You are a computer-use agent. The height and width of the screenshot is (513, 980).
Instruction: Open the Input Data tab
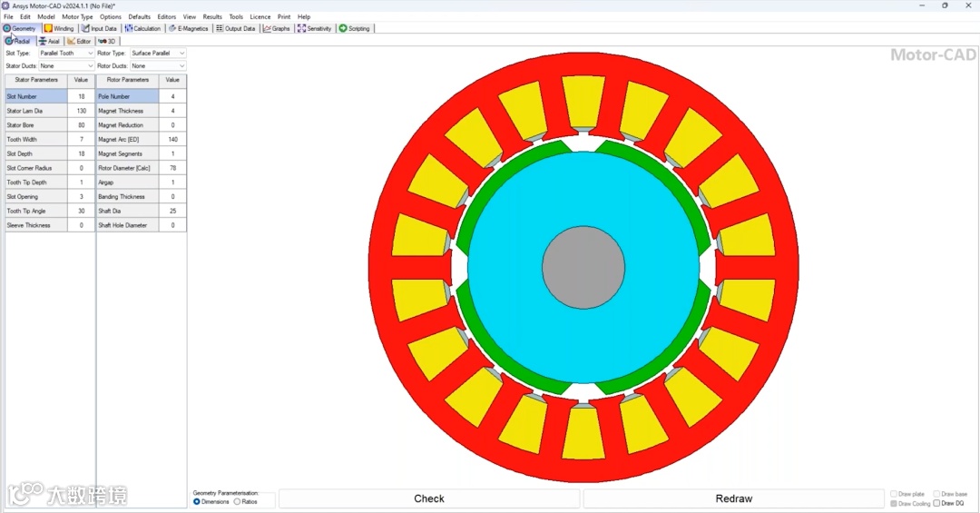[100, 28]
